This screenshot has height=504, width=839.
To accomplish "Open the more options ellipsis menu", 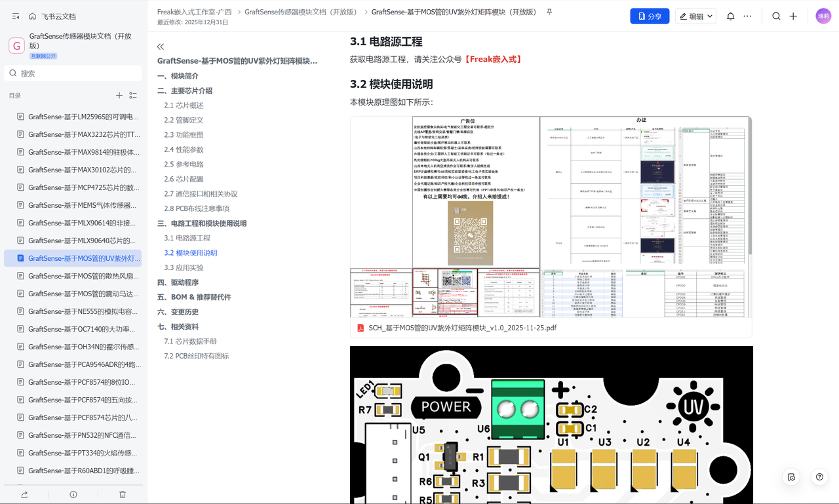I will 747,16.
